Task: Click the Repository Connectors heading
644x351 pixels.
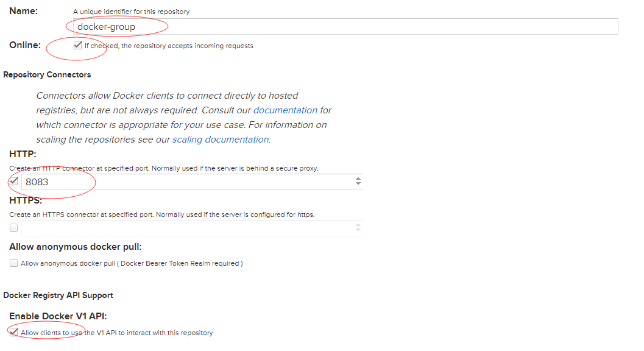Action: [x=47, y=74]
